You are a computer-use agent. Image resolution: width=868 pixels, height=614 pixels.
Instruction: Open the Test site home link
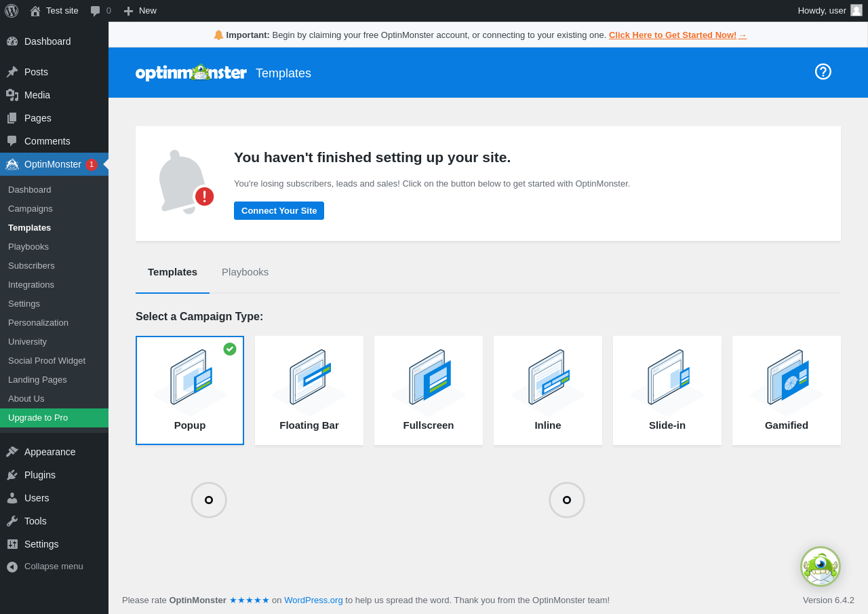[x=54, y=11]
